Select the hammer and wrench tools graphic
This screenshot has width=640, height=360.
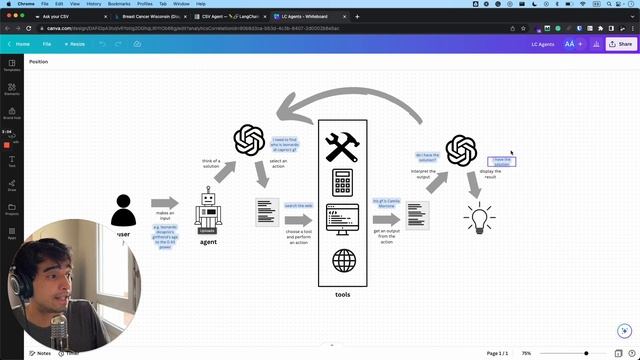[x=342, y=147]
